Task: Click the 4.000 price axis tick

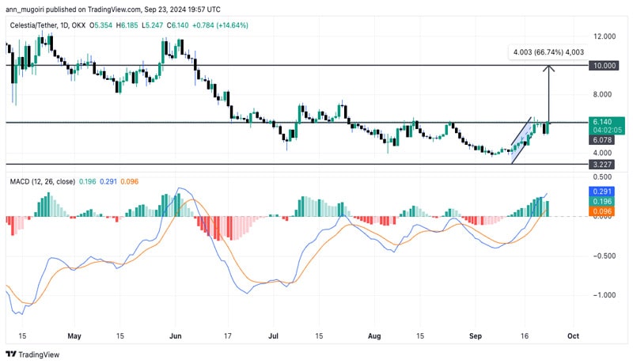Action: (602, 153)
